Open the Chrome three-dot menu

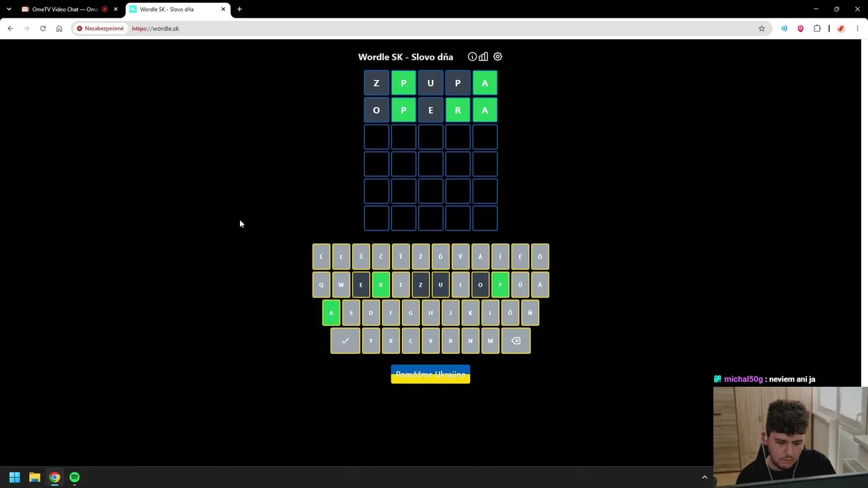click(x=857, y=28)
